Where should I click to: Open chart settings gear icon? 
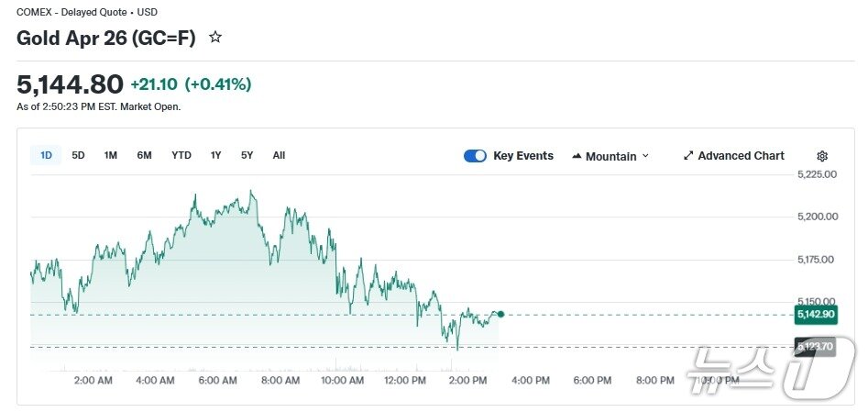[x=822, y=156]
